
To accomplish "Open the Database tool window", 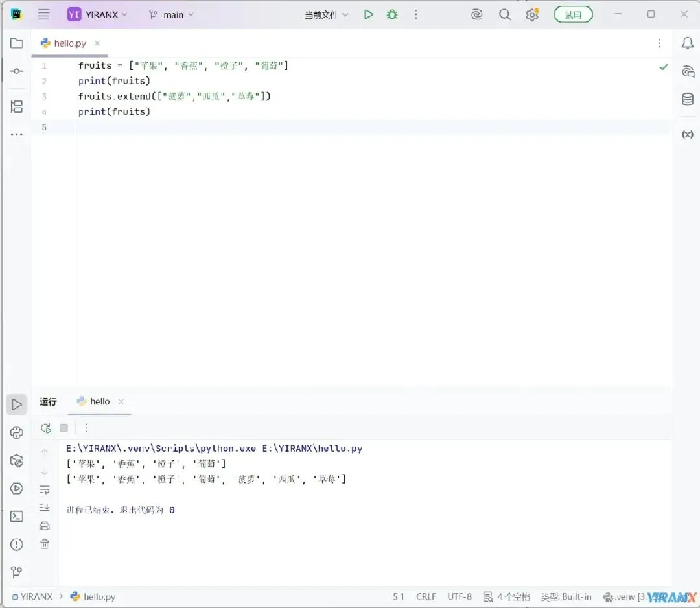I will pos(688,99).
